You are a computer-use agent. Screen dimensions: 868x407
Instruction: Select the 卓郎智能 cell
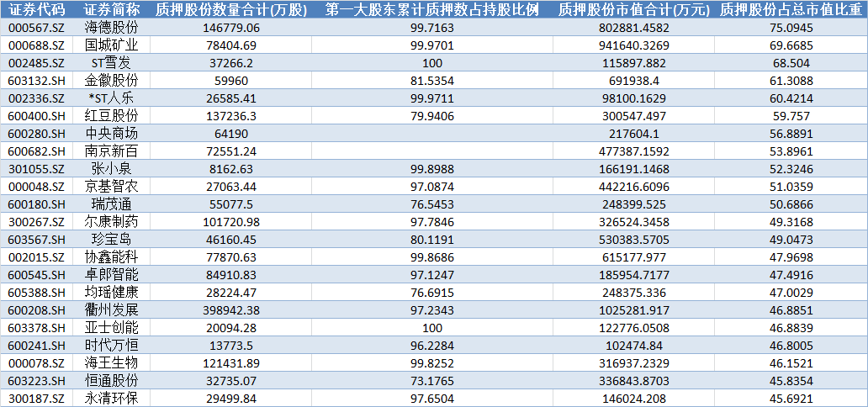pyautogui.click(x=111, y=275)
